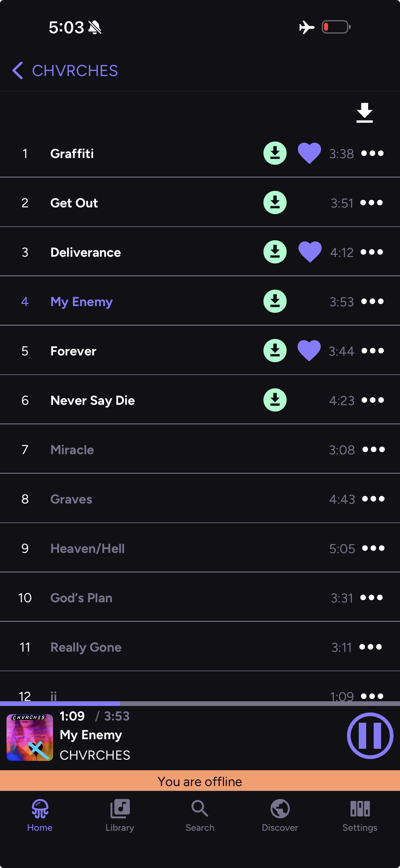
Task: Unfavorite the track Graffiti
Action: (309, 153)
